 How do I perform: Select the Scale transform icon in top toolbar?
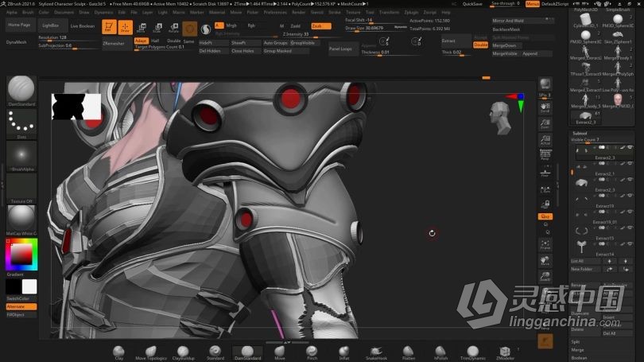pos(157,28)
